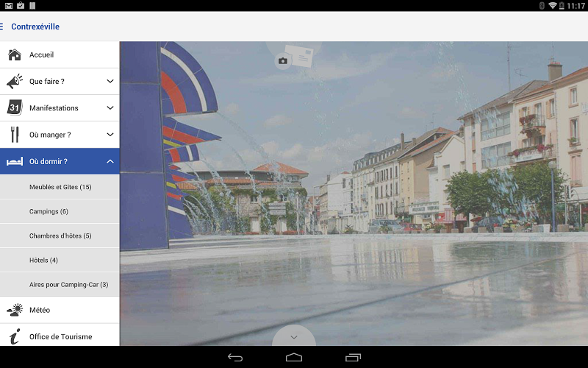Select the Manifestations menu item

click(60, 108)
